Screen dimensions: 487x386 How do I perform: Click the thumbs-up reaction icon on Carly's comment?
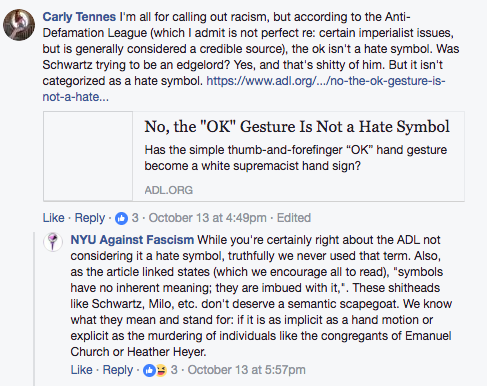click(121, 218)
